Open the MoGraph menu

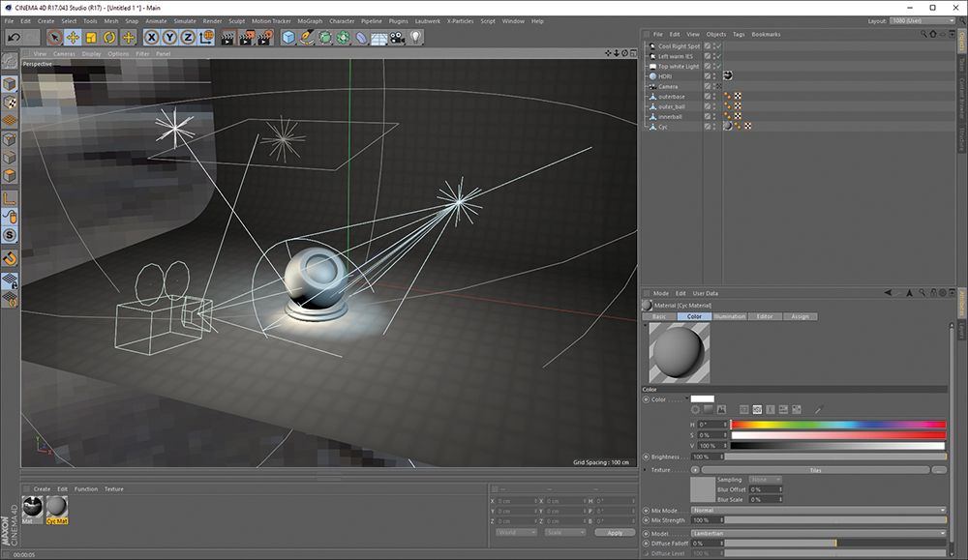[x=310, y=20]
